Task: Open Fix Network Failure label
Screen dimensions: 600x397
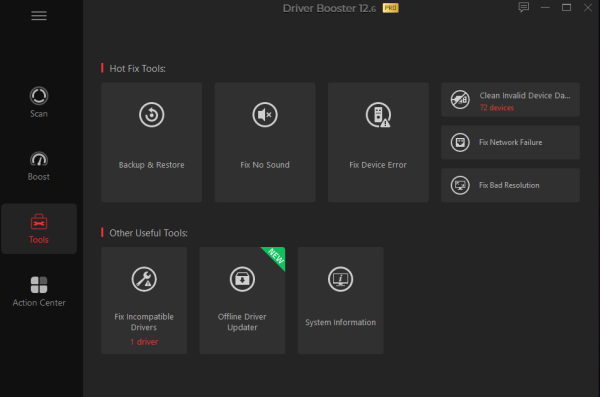Action: click(x=510, y=142)
